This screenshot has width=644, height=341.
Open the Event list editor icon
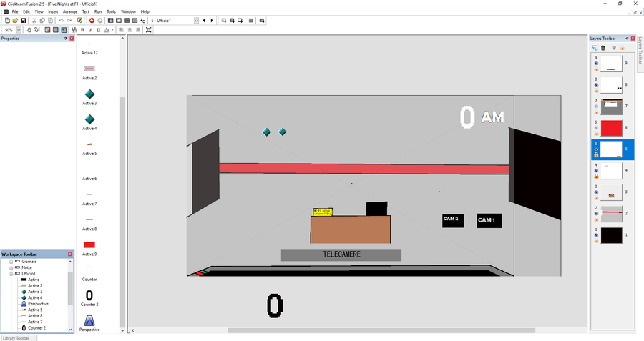pos(135,21)
